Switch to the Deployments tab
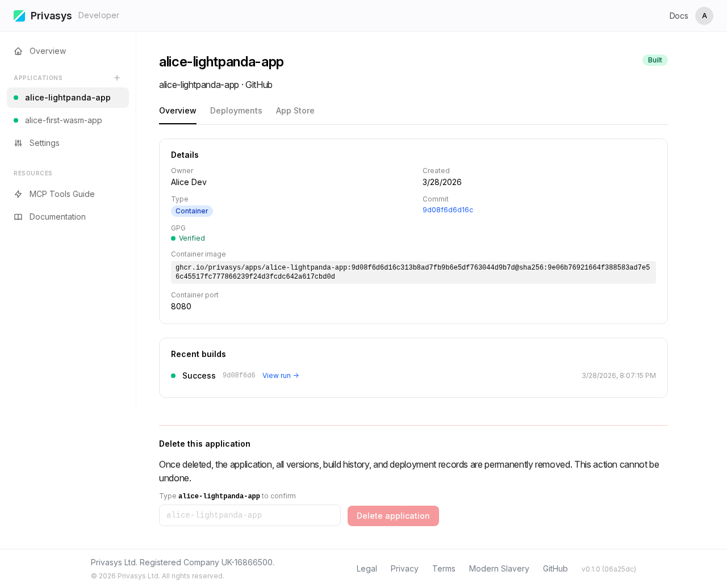Screen dimensions: 727x588 pyautogui.click(x=236, y=111)
